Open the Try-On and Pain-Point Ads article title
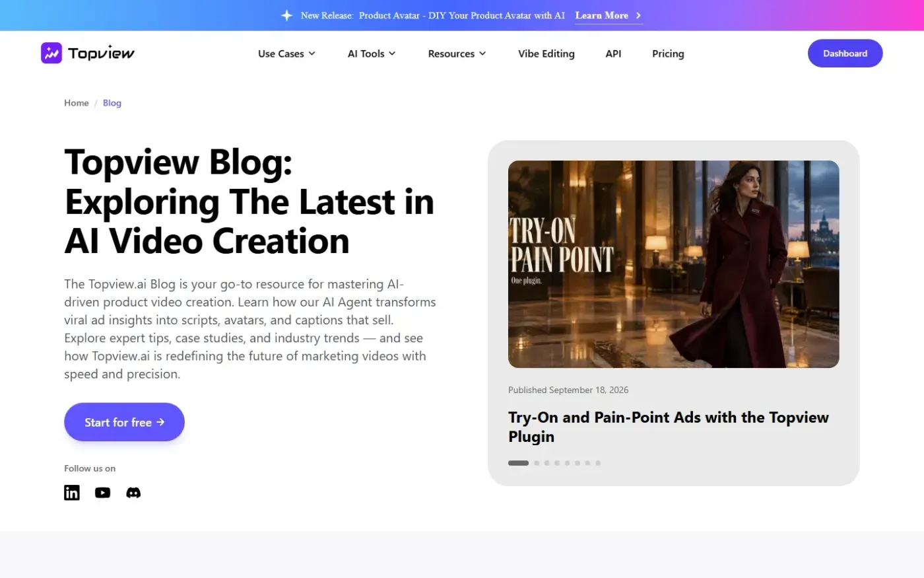This screenshot has width=924, height=578. (669, 427)
